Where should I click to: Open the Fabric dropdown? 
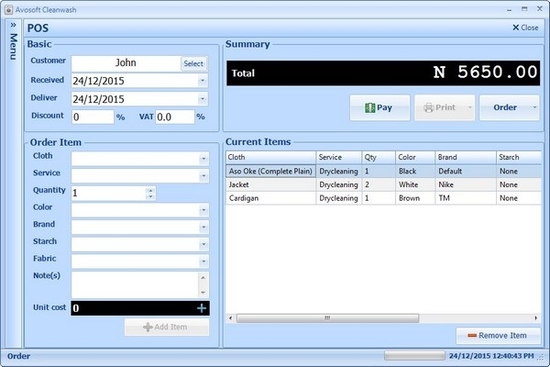click(203, 261)
